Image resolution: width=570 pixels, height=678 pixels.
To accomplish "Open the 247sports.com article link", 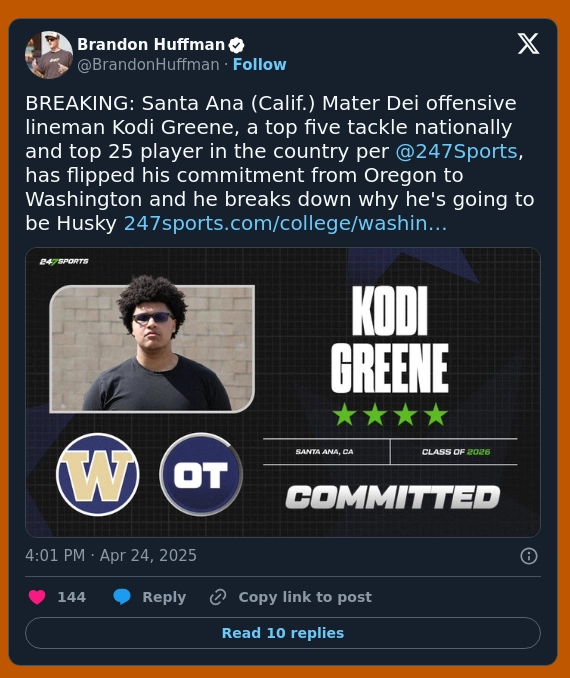I will click(285, 224).
